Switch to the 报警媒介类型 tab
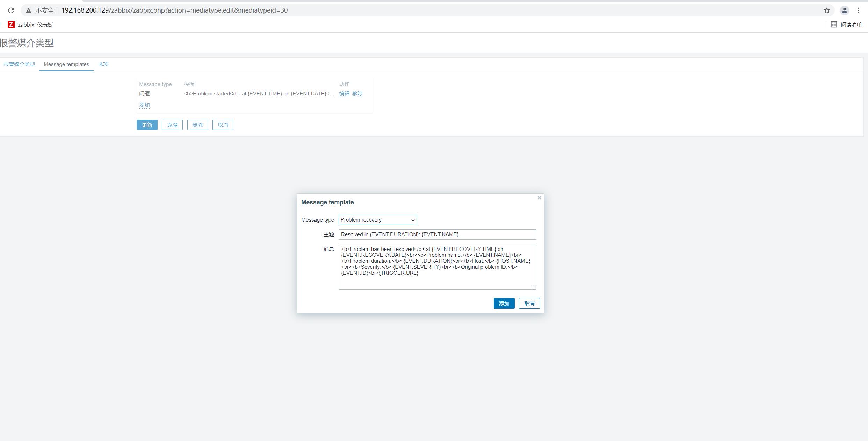This screenshot has width=868, height=441. pyautogui.click(x=19, y=64)
